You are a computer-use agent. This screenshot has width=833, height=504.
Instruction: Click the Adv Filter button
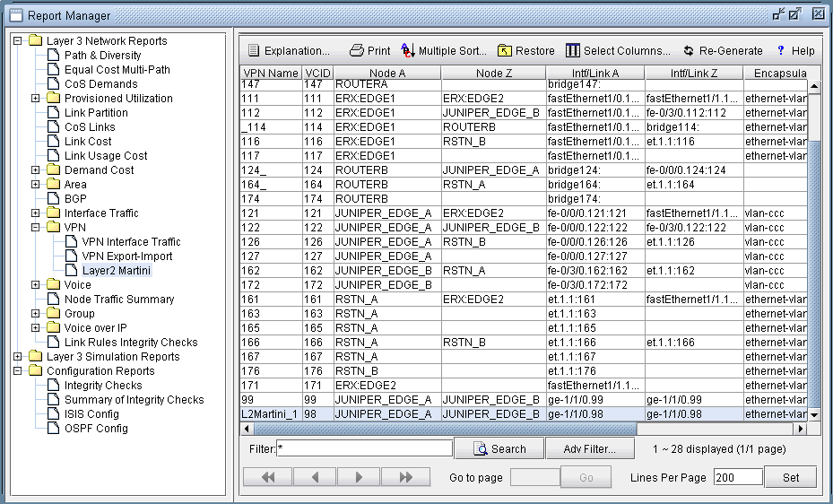pos(589,448)
